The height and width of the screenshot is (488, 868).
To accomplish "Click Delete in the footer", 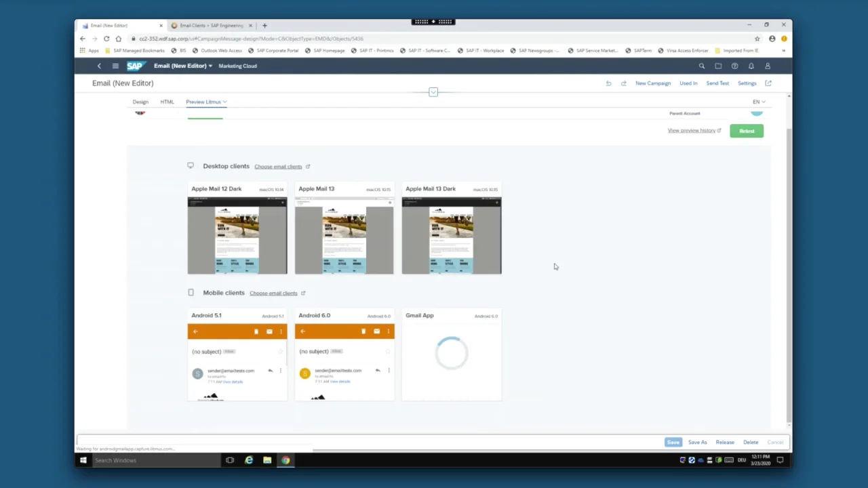I will 751,442.
